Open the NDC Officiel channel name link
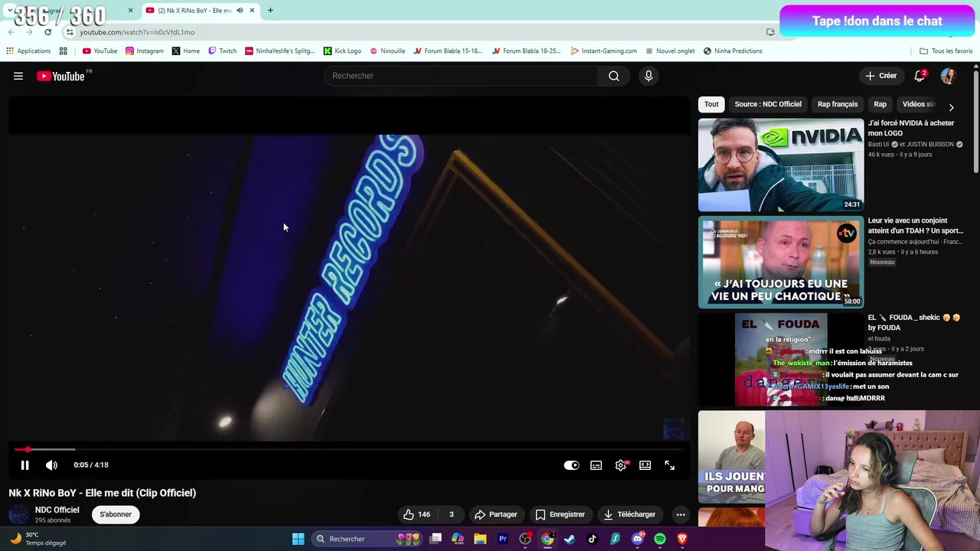Screen dimensions: 980x551 pyautogui.click(x=57, y=510)
